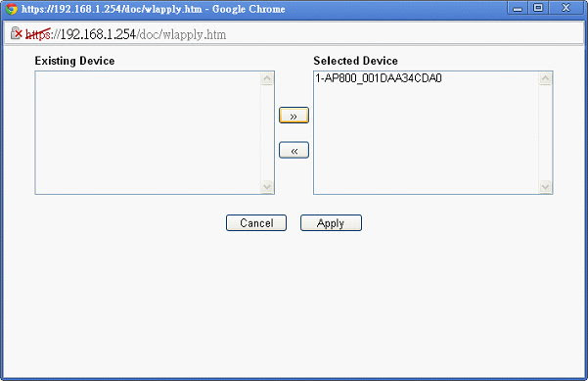The image size is (588, 381).
Task: Click the Chrome logo in title bar
Action: pos(11,9)
